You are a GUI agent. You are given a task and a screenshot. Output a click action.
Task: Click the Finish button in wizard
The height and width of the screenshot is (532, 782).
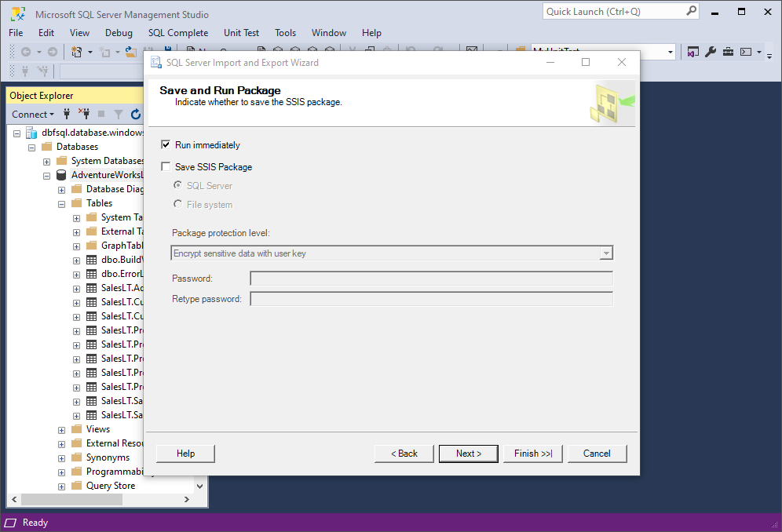532,454
